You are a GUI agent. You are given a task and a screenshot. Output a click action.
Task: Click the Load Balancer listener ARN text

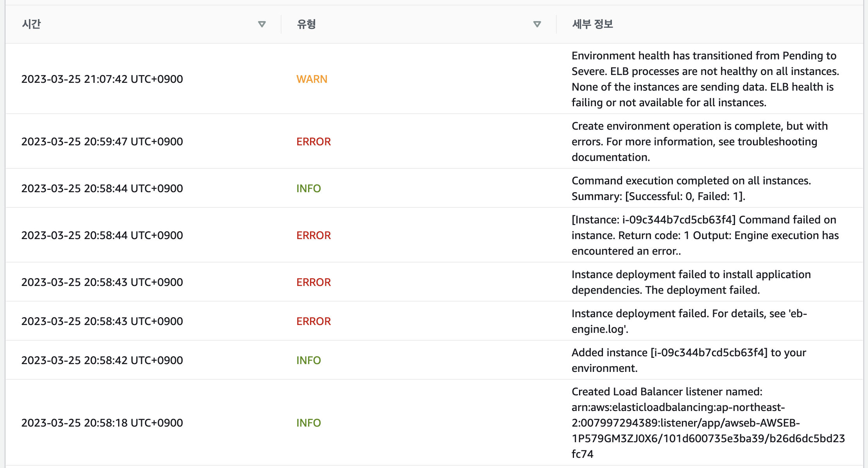tap(708, 423)
